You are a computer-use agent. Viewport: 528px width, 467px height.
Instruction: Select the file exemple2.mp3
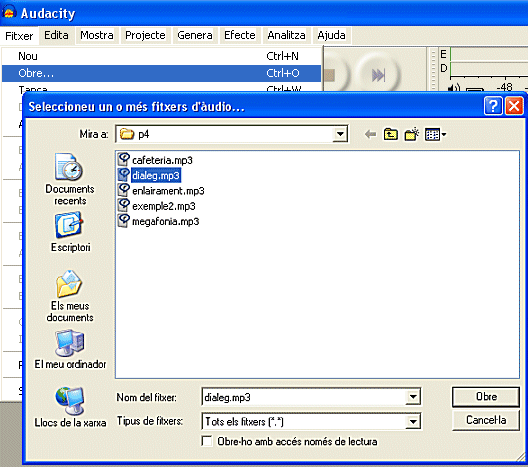click(x=164, y=206)
